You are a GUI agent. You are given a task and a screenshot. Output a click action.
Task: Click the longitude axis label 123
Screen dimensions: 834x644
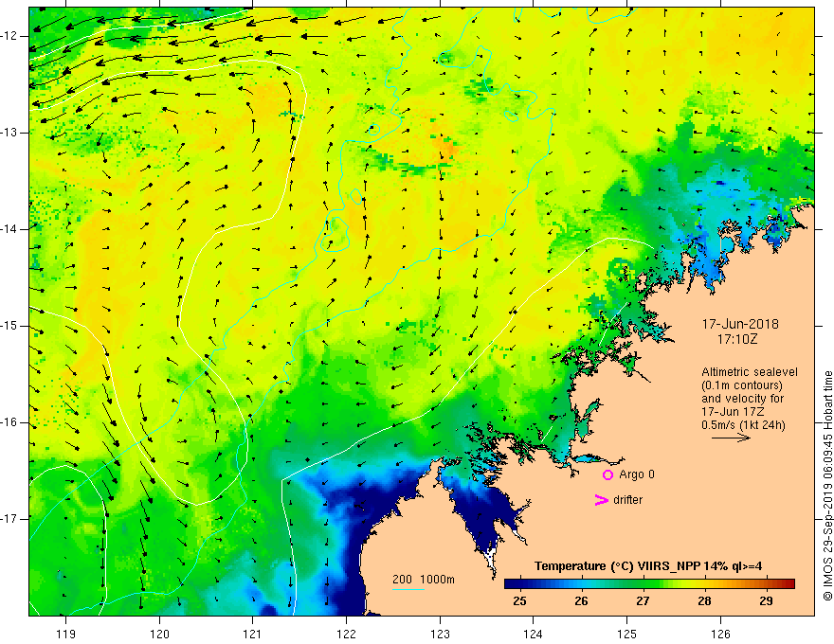tap(440, 634)
